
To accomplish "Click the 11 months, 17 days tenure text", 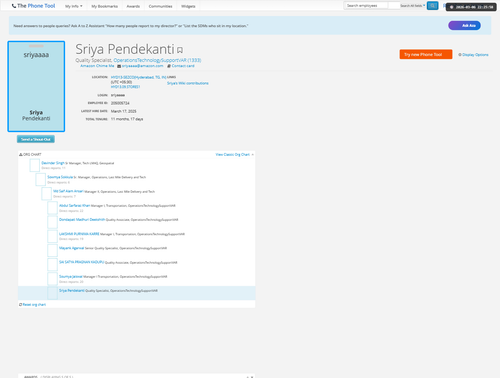I will click(x=127, y=119).
